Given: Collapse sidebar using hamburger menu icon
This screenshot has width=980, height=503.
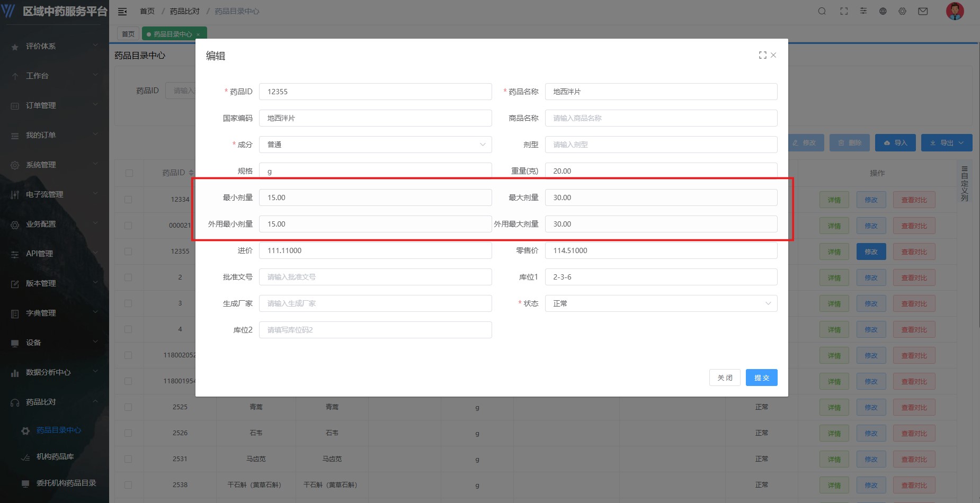Looking at the screenshot, I should coord(122,11).
